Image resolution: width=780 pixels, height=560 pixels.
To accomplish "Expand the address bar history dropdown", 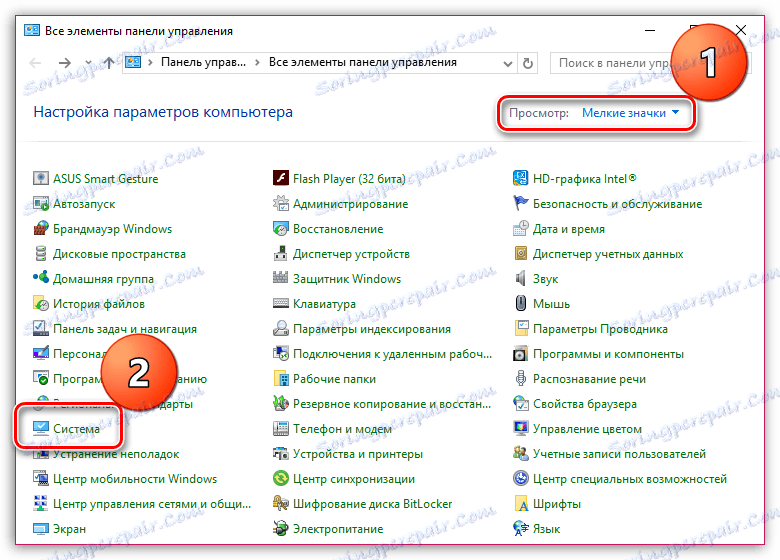I will pos(507,64).
